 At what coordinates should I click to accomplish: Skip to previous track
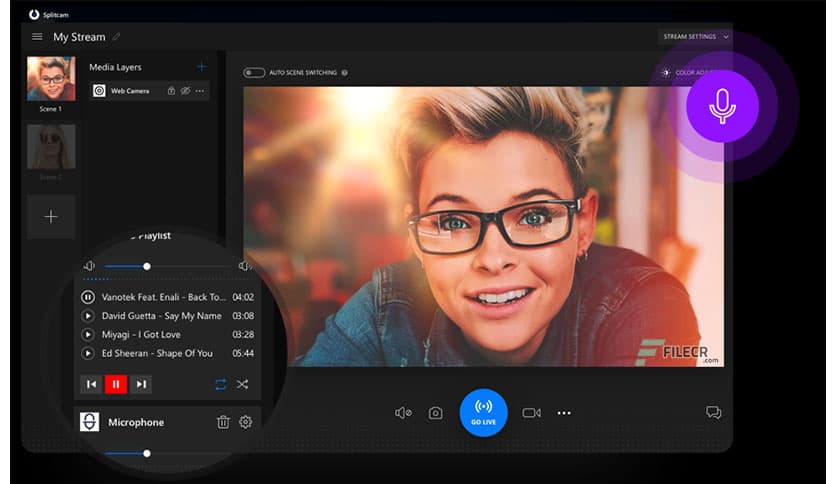pyautogui.click(x=91, y=384)
